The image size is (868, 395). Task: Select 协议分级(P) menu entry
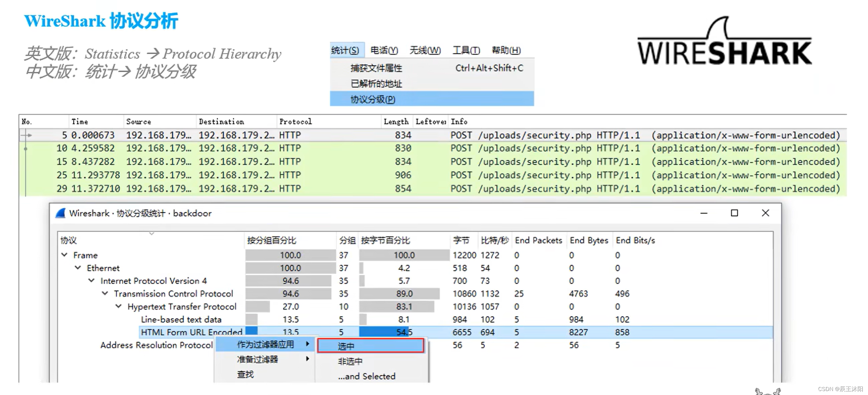tap(432, 99)
